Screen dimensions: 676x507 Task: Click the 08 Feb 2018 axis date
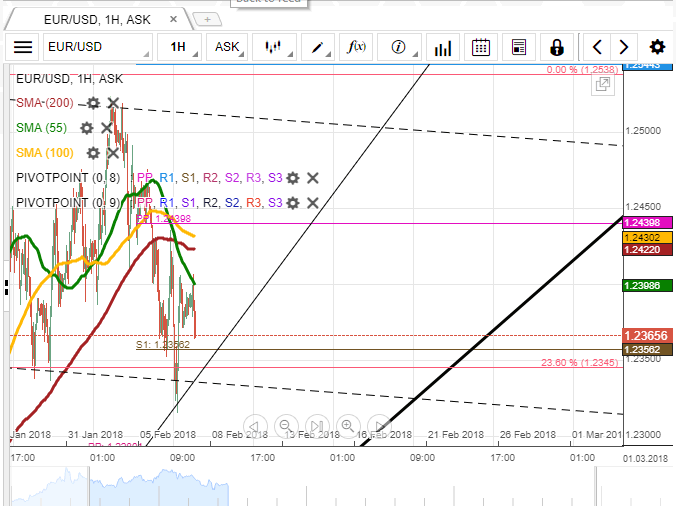tap(240, 435)
